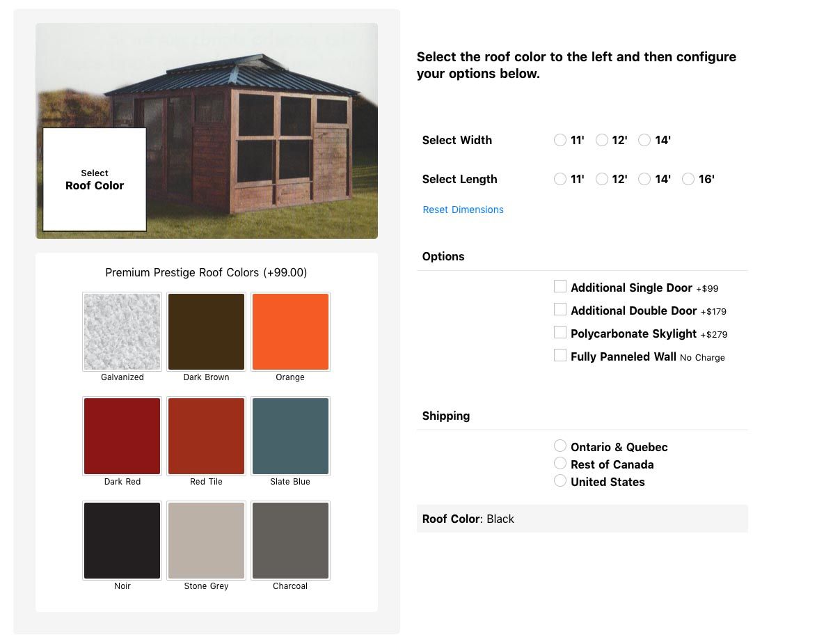817x644 pixels.
Task: Choose the 14' width
Action: (644, 140)
